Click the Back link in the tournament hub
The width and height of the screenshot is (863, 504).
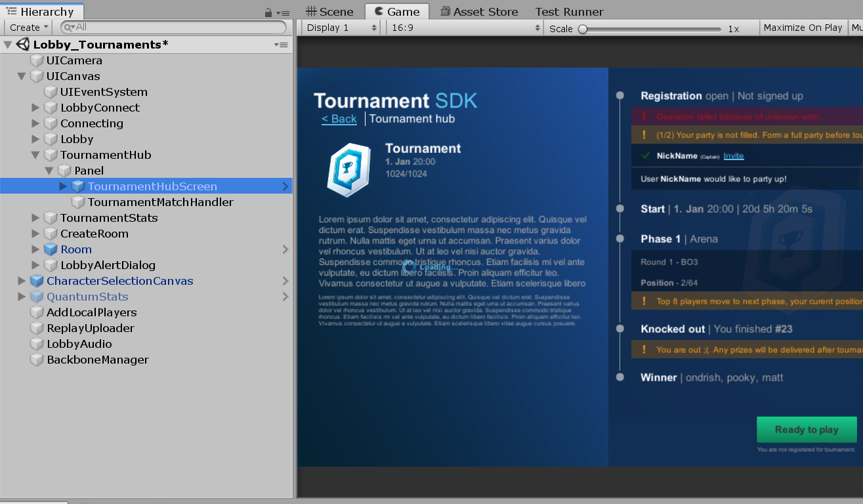pos(339,119)
